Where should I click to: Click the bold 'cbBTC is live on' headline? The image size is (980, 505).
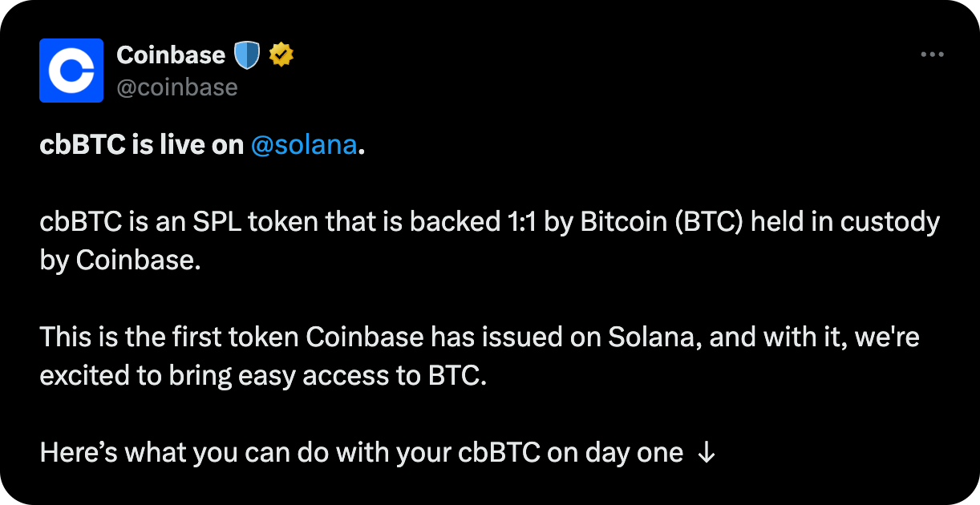tap(142, 145)
